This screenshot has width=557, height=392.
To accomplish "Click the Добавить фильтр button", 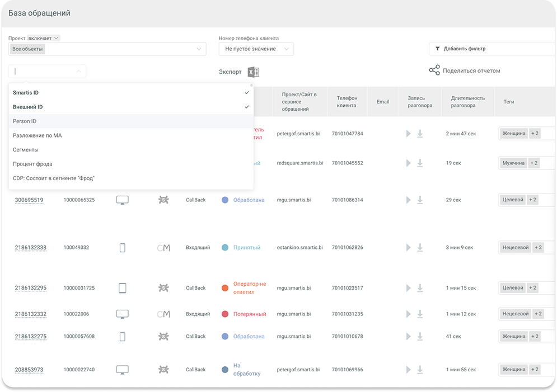I will coord(464,49).
